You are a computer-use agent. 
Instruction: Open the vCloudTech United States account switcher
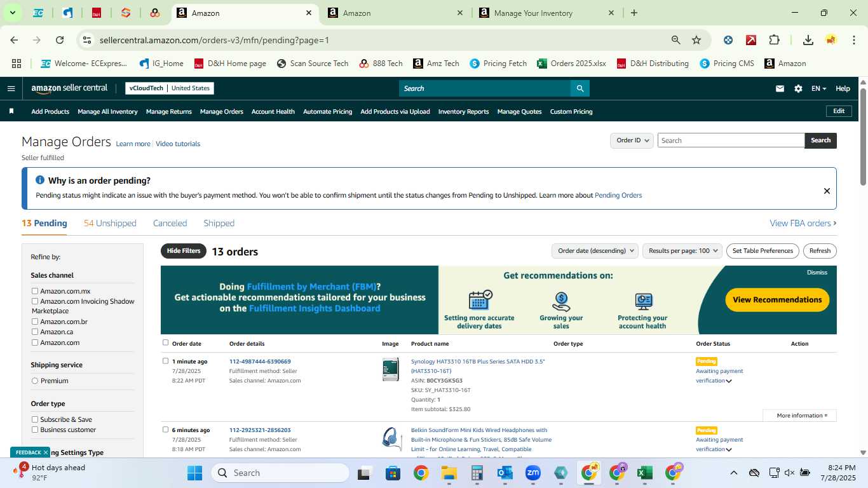click(x=170, y=88)
